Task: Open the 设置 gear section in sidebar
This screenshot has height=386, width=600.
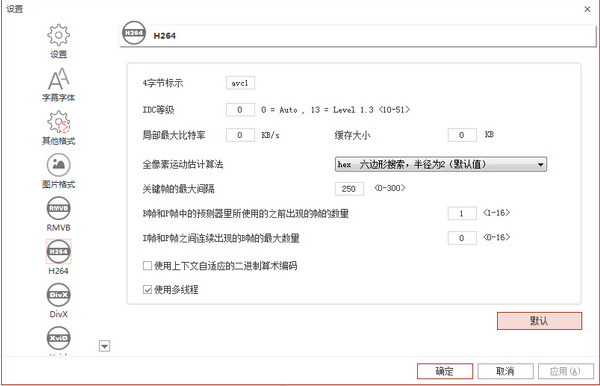Action: pyautogui.click(x=59, y=41)
